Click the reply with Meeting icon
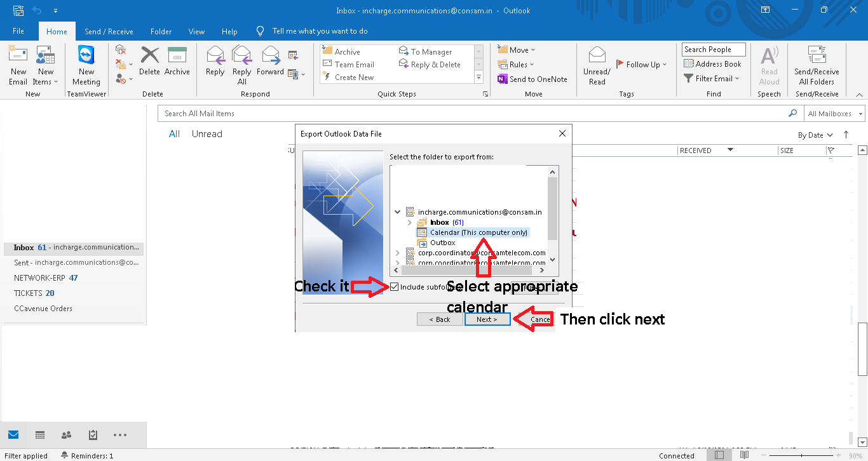Screen dimensions: 868x461 point(293,55)
